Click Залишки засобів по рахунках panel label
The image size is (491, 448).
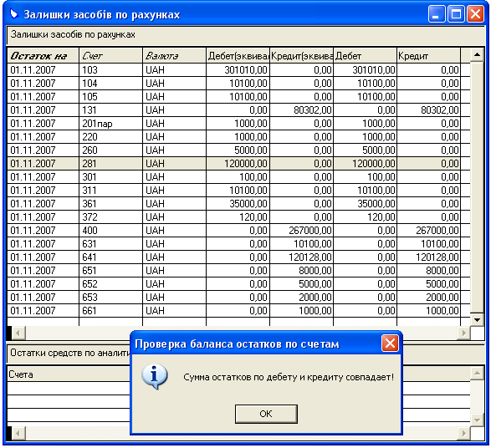pos(73,34)
